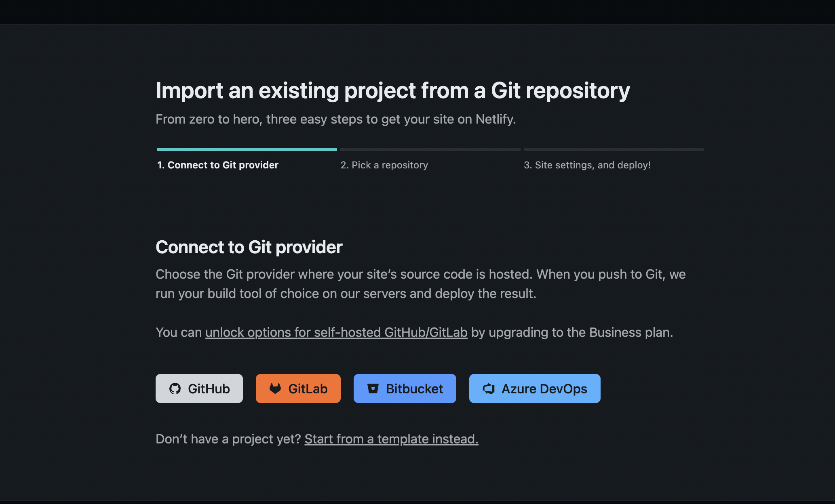Follow the Start from a template instead link
The height and width of the screenshot is (504, 835).
(391, 439)
